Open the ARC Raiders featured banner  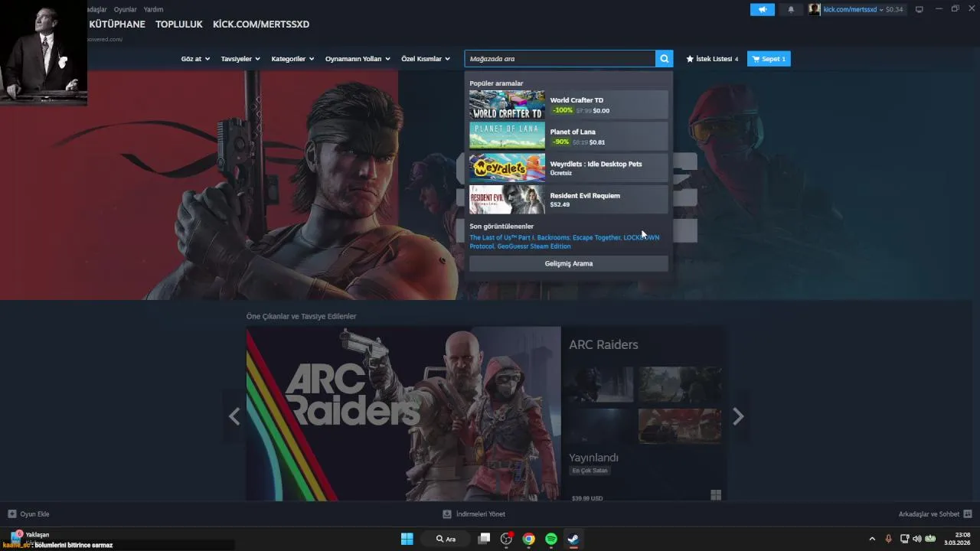point(403,414)
